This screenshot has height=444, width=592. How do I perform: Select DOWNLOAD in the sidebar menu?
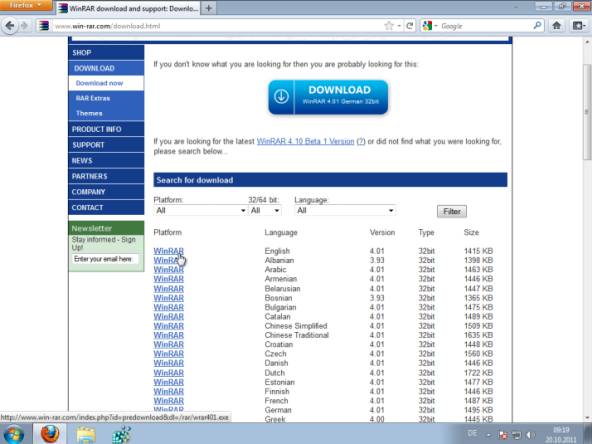(x=106, y=68)
